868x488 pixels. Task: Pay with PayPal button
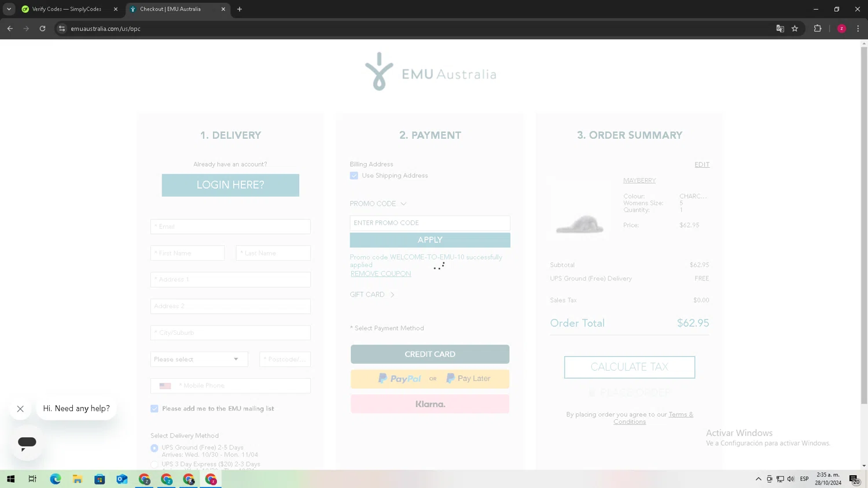430,379
